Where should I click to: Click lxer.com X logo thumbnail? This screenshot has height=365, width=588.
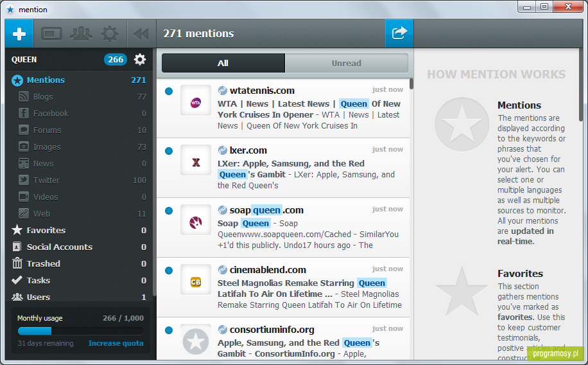196,161
